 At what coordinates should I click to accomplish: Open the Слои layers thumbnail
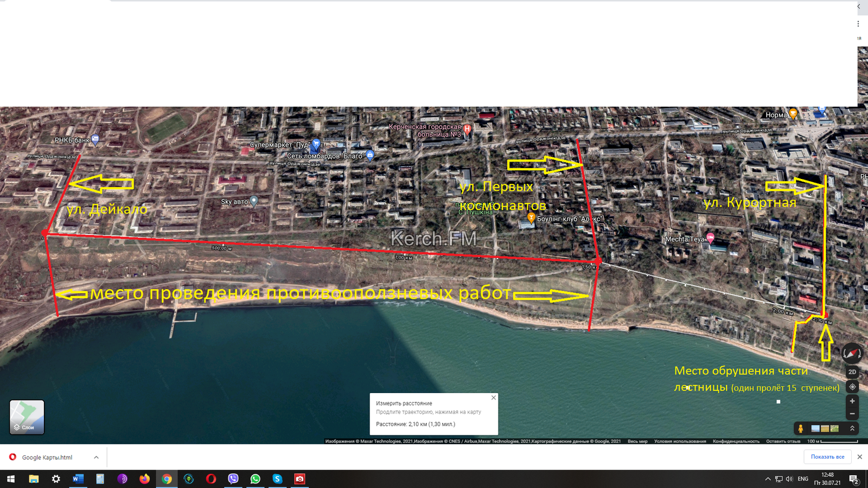pyautogui.click(x=27, y=417)
